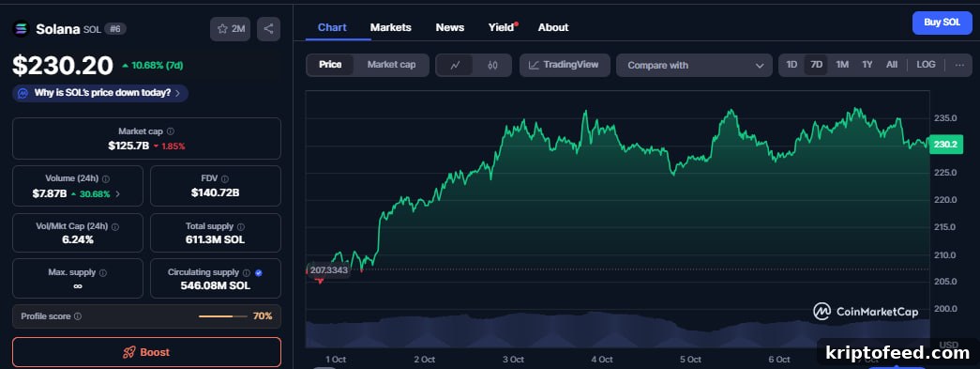Set chart range to 1Y

coord(867,65)
